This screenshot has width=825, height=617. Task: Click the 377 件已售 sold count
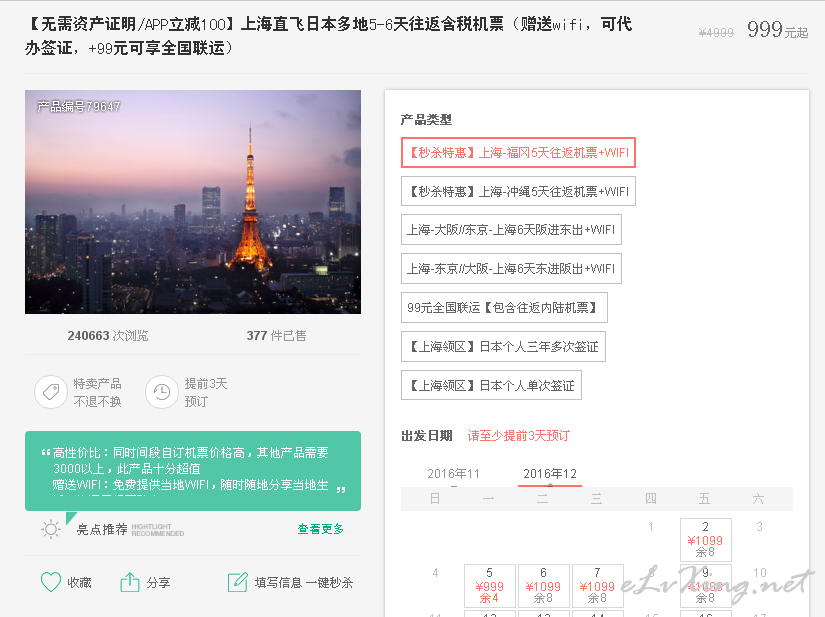[x=276, y=336]
